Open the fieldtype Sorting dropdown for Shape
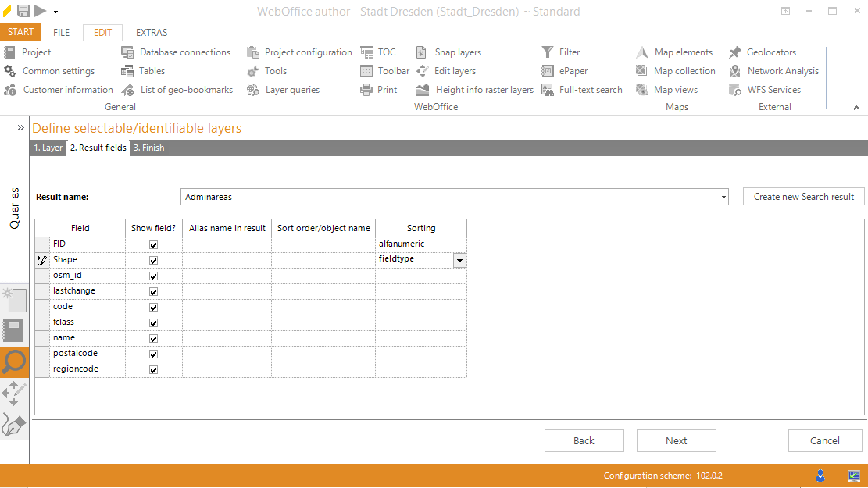 click(459, 260)
